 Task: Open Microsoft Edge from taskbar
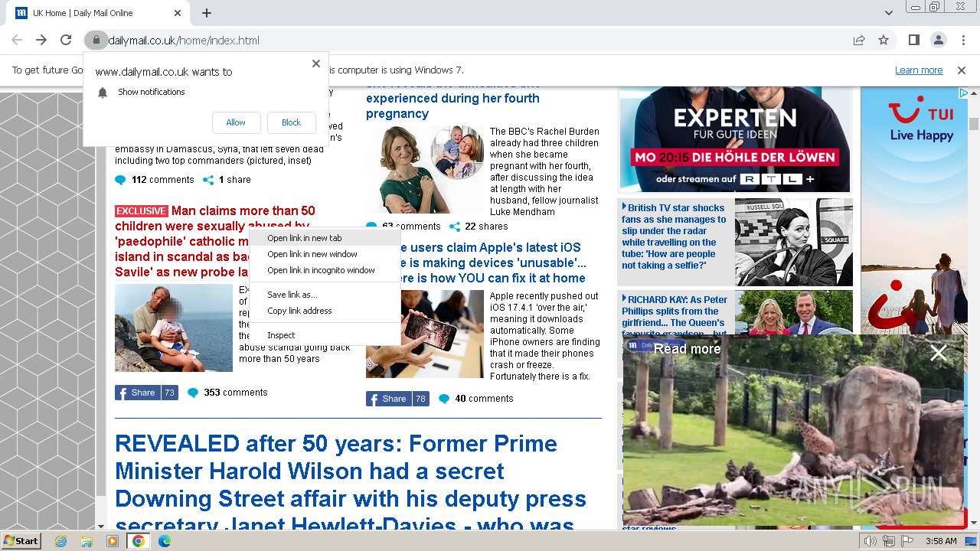(165, 541)
